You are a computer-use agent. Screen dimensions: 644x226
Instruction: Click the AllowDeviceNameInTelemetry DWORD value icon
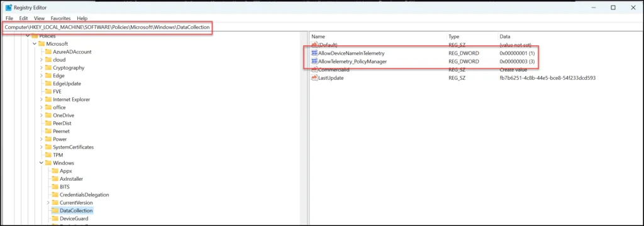pyautogui.click(x=314, y=53)
